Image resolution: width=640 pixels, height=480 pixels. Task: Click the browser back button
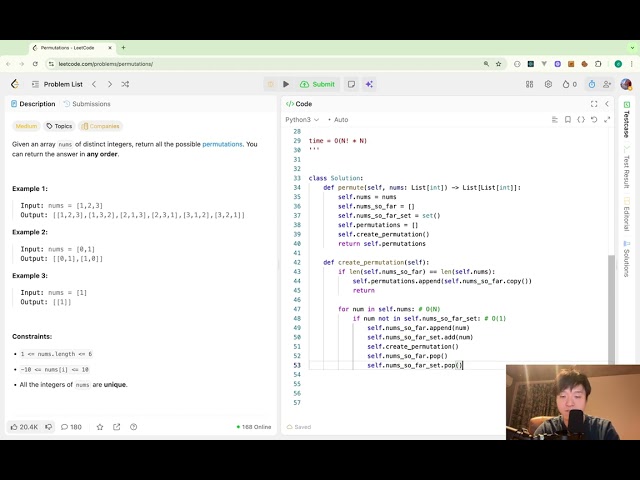8,64
